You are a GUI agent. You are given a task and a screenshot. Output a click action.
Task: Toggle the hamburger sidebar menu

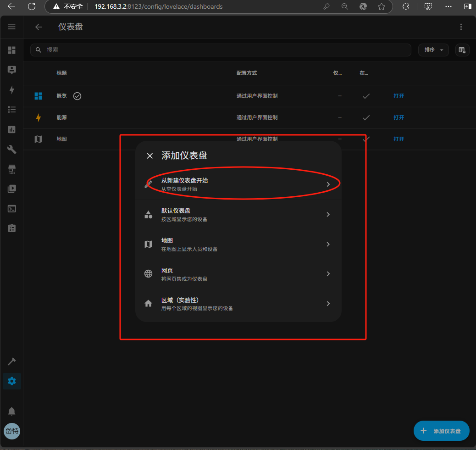12,27
